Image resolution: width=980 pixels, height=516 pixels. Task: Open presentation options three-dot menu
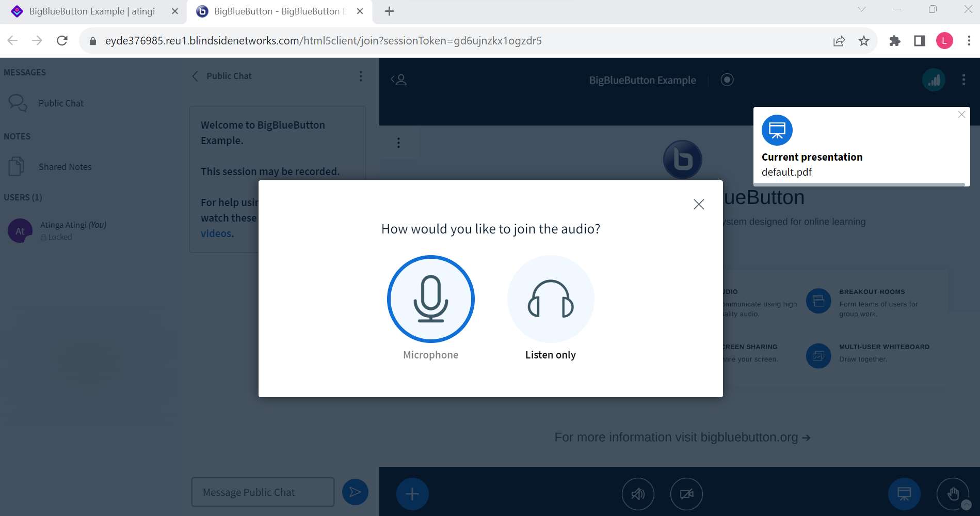398,143
